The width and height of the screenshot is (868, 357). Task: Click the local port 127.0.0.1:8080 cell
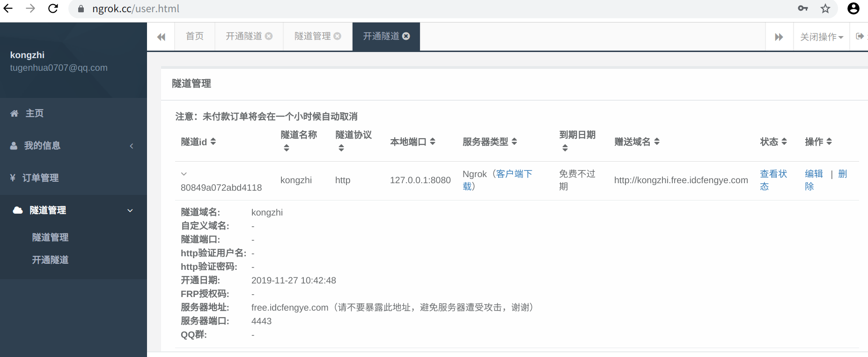pyautogui.click(x=420, y=180)
